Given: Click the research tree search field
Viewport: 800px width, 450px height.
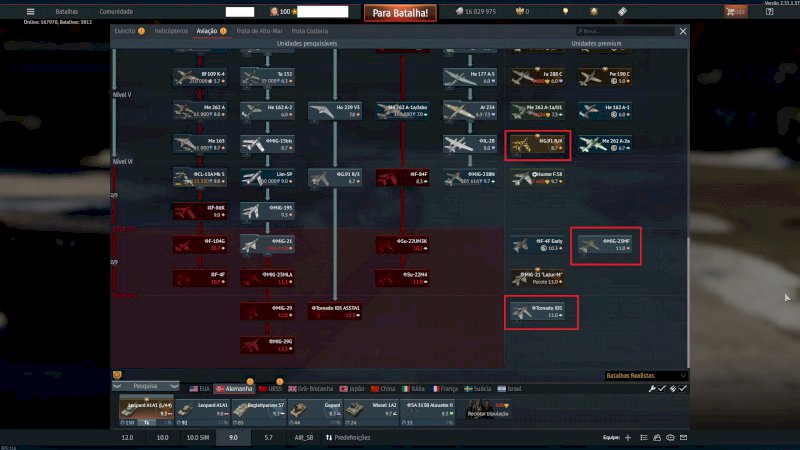Looking at the screenshot, I should click(x=624, y=31).
